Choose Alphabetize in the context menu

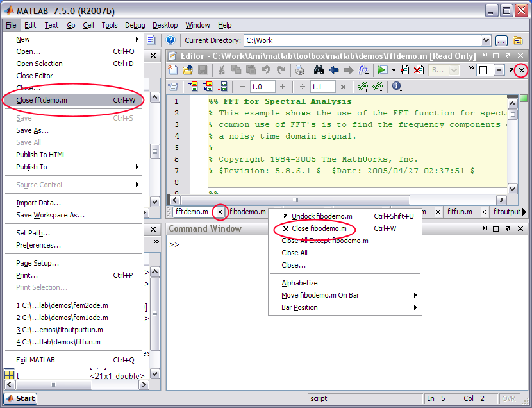[301, 283]
